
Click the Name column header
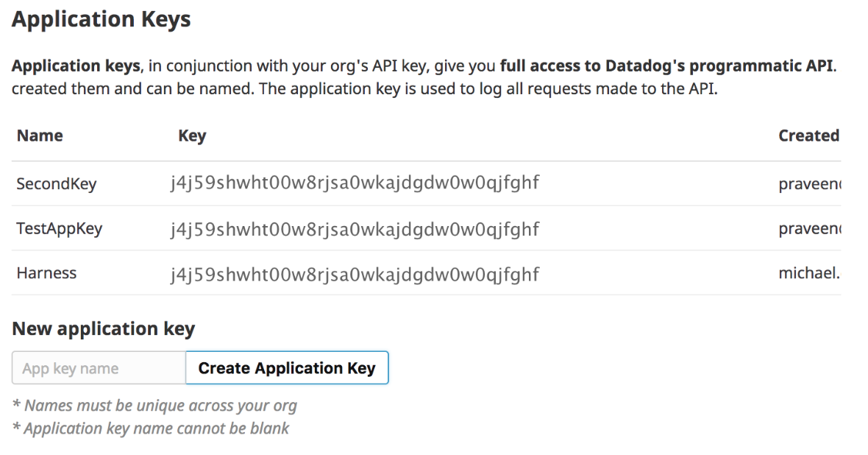40,135
